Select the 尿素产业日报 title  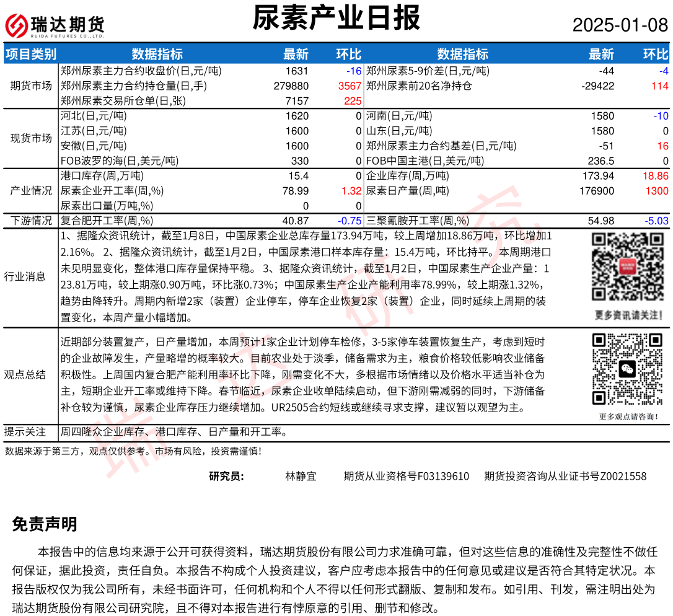click(336, 18)
